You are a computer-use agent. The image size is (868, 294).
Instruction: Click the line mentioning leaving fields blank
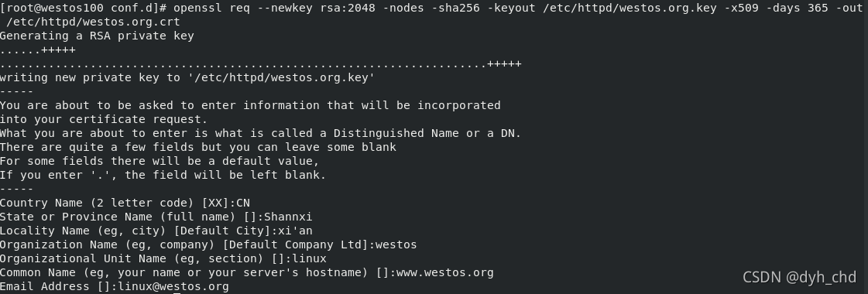click(198, 147)
